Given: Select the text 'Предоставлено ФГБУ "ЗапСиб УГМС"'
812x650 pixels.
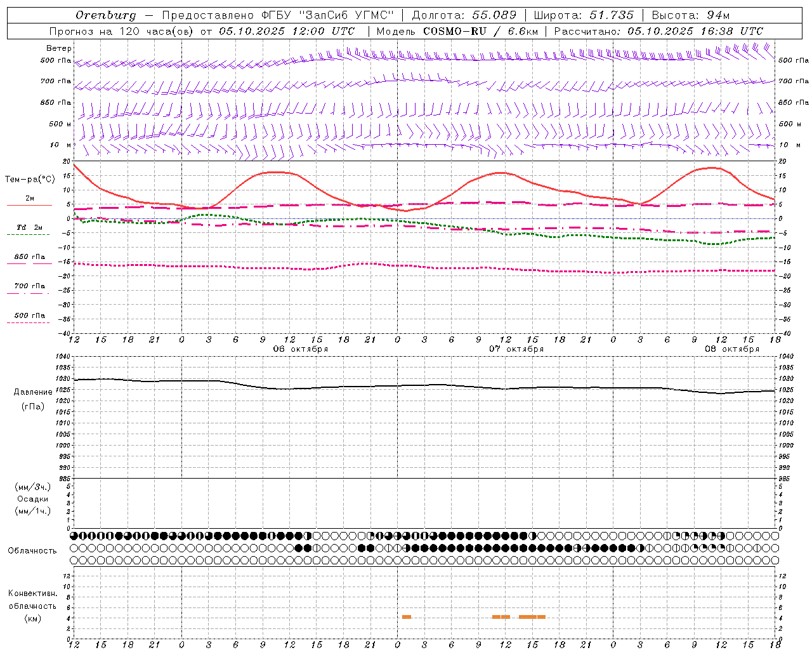Looking at the screenshot, I should pos(278,15).
